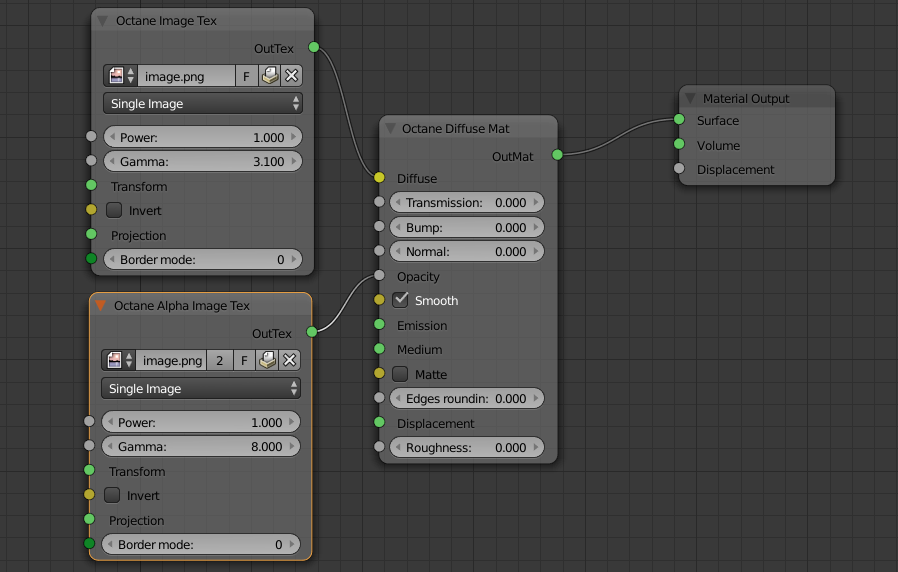Click the Surface input socket on Material Output

pos(679,120)
